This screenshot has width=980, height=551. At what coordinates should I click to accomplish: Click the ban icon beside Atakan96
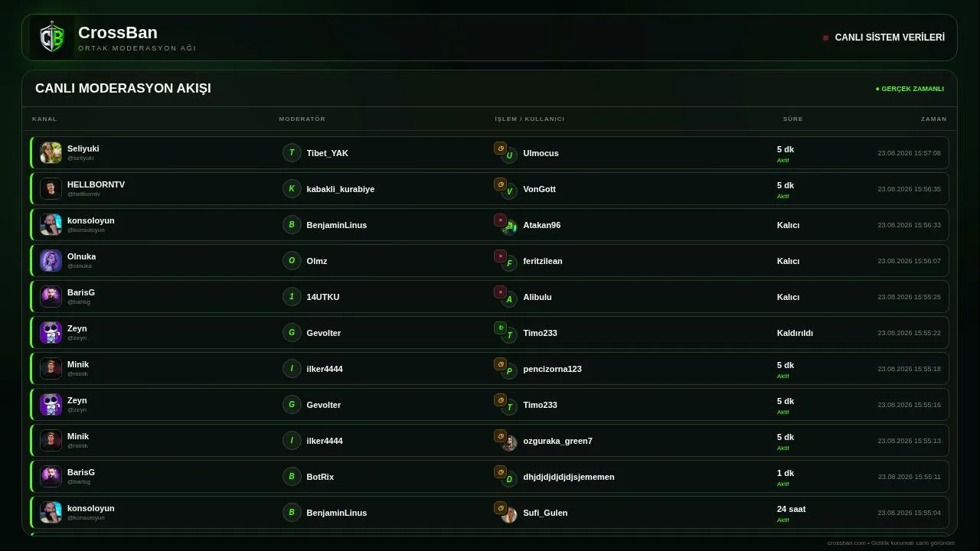(x=500, y=220)
